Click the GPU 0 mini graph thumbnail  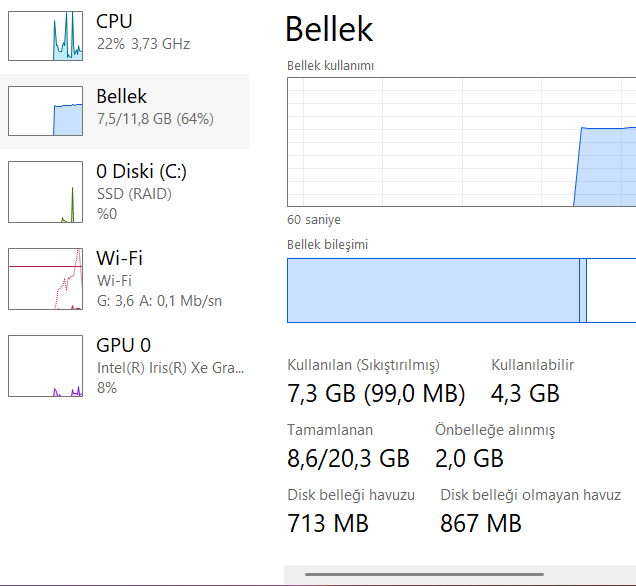coord(46,366)
